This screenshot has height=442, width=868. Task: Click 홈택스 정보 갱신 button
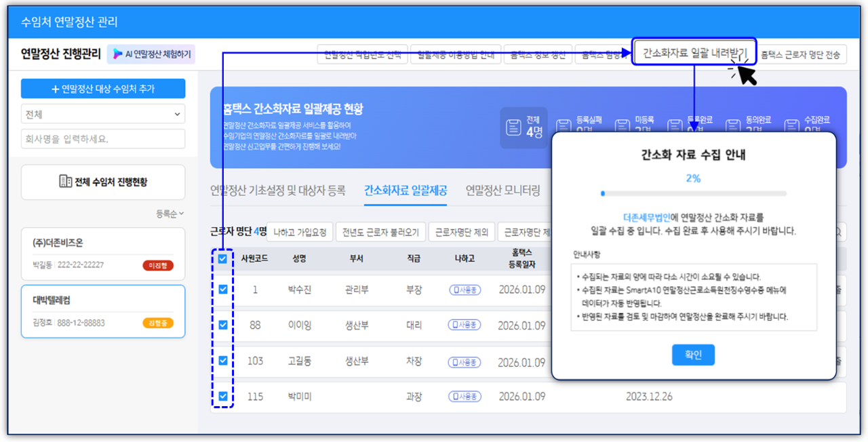pyautogui.click(x=538, y=55)
